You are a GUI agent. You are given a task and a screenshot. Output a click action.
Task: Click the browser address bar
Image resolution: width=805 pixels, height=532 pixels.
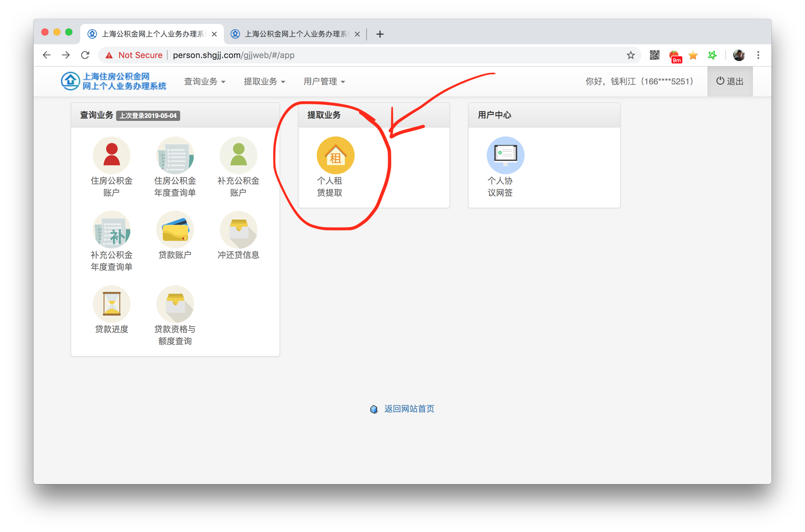[x=373, y=55]
